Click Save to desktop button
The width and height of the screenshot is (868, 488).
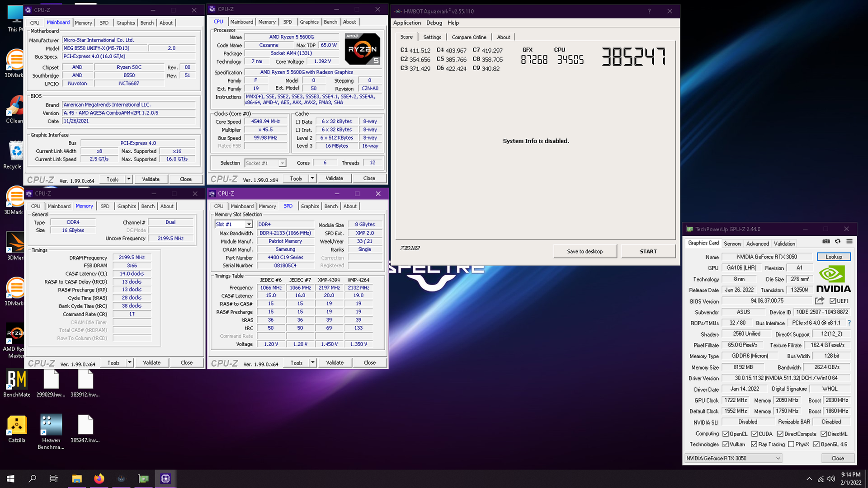tap(585, 251)
